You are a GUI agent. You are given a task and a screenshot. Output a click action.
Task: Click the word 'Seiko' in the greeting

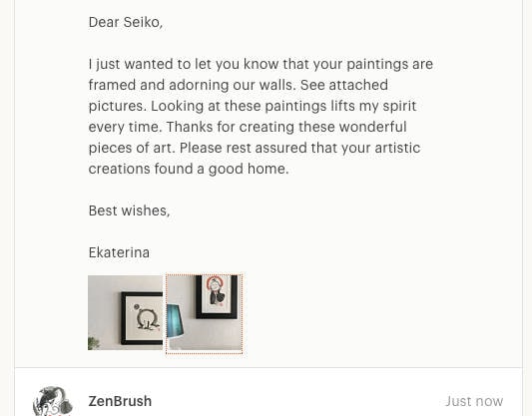(x=142, y=22)
